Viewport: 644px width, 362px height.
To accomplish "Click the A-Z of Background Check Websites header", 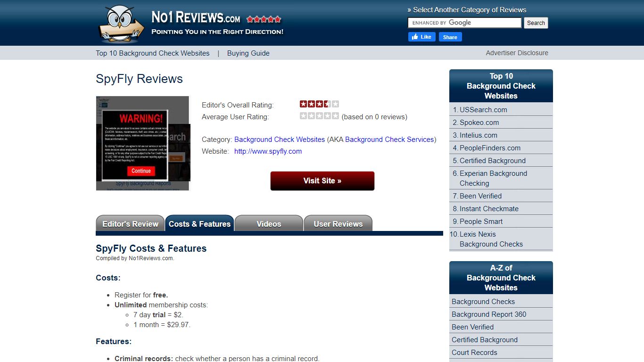I will pos(501,278).
